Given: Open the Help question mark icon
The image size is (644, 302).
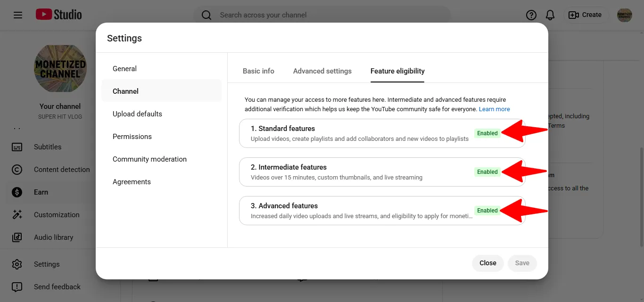Looking at the screenshot, I should coord(531,15).
